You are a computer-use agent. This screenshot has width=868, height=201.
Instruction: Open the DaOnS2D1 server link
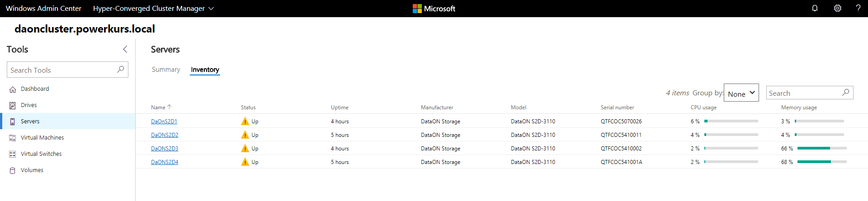coord(164,122)
